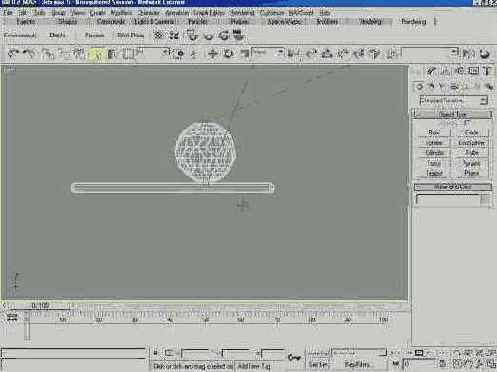Open the Create menu
The image size is (497, 372).
point(97,13)
